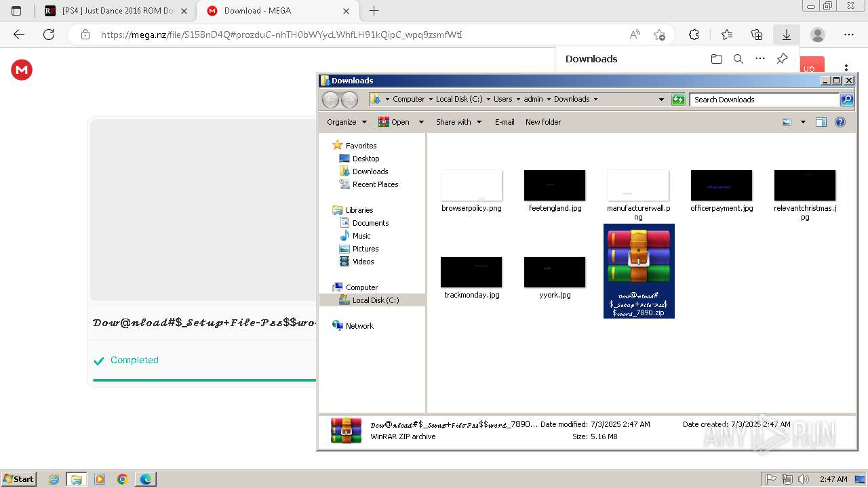The height and width of the screenshot is (488, 868).
Task: Click the browser address bar URL
Action: tap(281, 35)
